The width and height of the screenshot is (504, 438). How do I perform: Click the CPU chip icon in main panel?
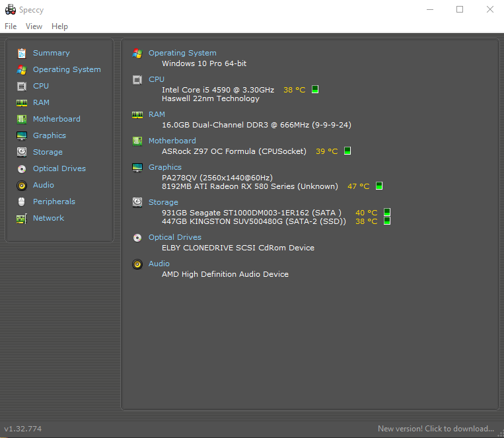click(137, 79)
